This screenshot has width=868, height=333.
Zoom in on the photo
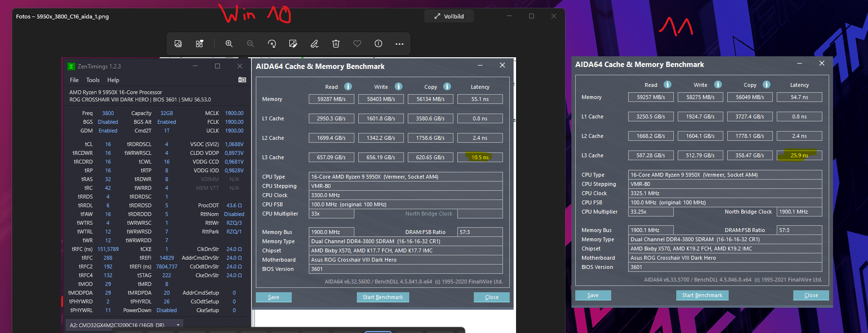[x=229, y=44]
